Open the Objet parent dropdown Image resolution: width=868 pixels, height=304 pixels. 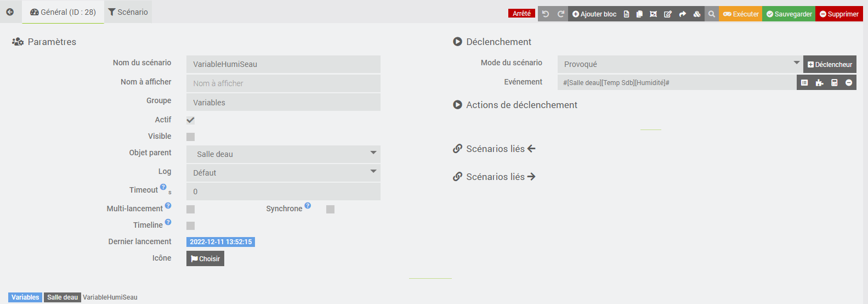click(283, 154)
